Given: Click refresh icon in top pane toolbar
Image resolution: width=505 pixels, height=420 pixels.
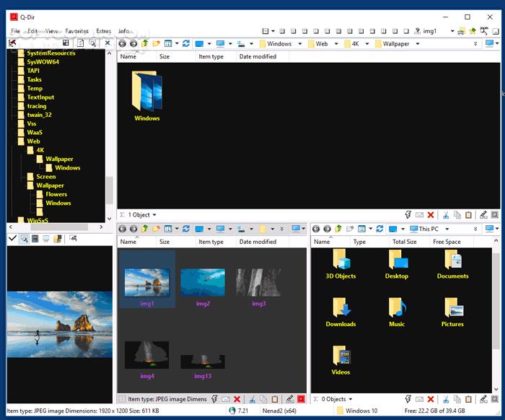Looking at the screenshot, I should [x=186, y=44].
